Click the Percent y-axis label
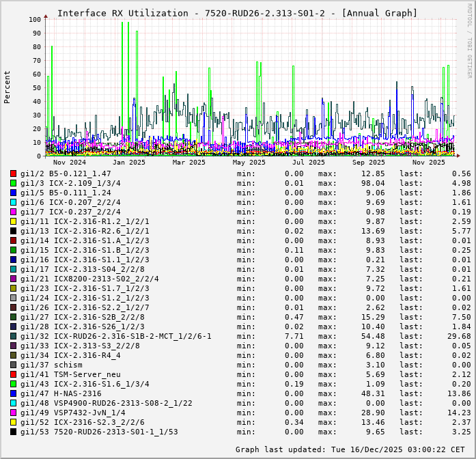 click(7, 87)
